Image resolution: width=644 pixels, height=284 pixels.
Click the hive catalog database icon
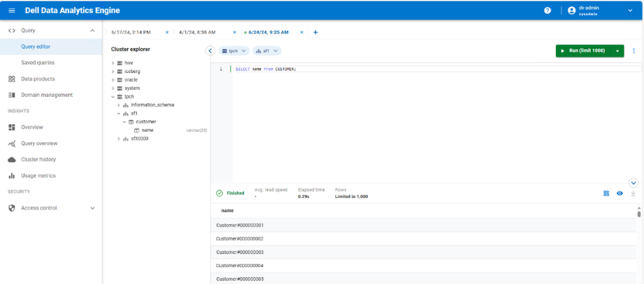(120, 63)
